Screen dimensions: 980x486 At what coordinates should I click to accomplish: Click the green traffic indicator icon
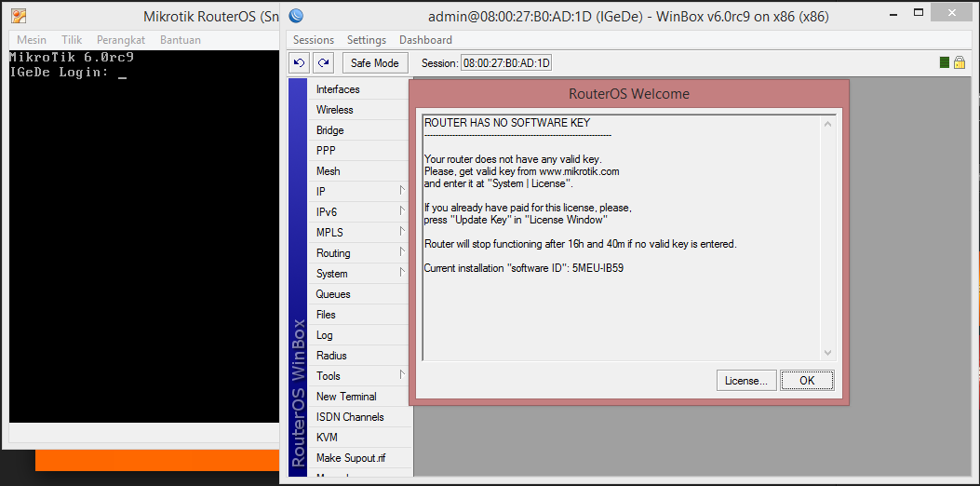coord(945,62)
